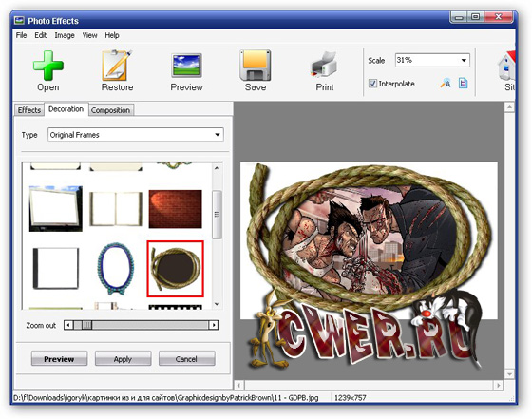The width and height of the screenshot is (532, 419).
Task: Select the red brick wall frame thumbnail
Action: (x=176, y=209)
